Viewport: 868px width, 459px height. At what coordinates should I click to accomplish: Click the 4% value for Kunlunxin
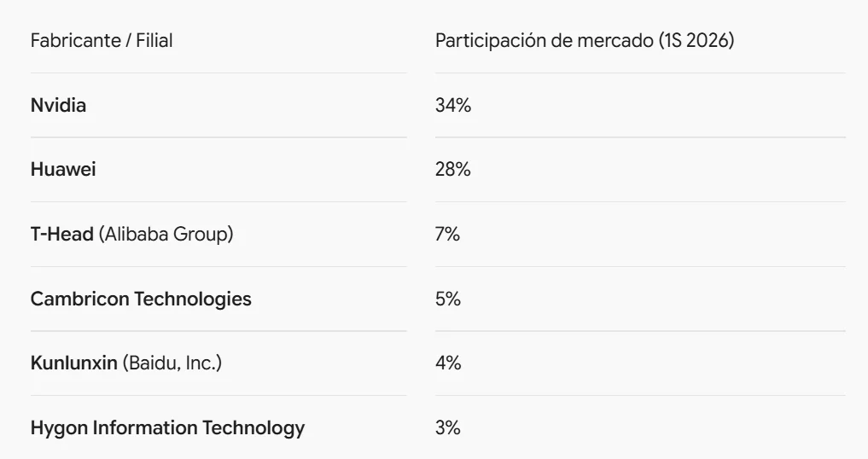coord(448,363)
